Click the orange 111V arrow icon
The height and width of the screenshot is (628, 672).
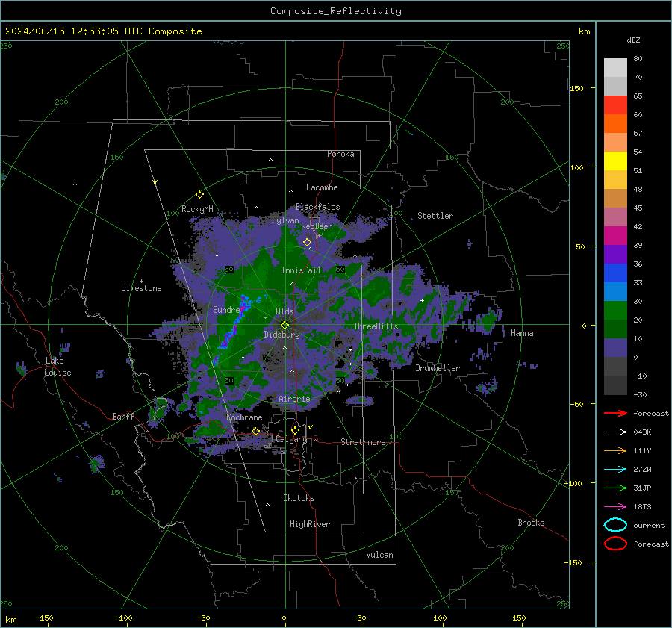click(x=615, y=450)
